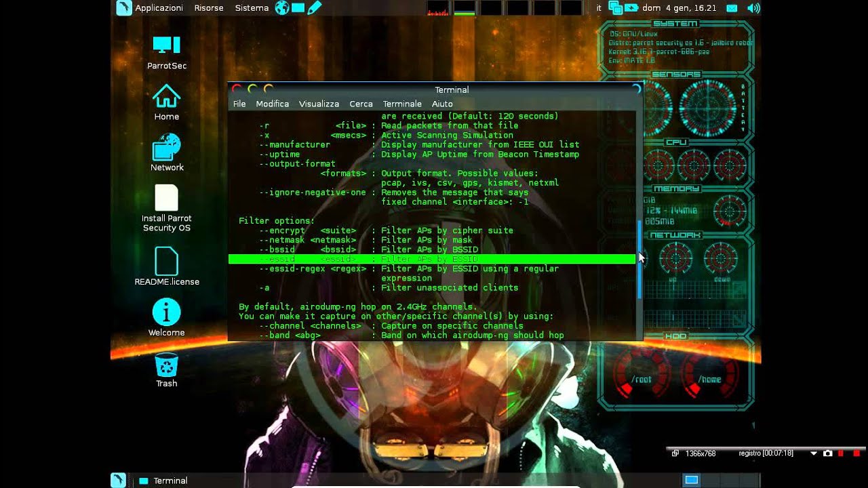Click the Terminal taskbar button
Screen dimensions: 868x488
tap(163, 481)
